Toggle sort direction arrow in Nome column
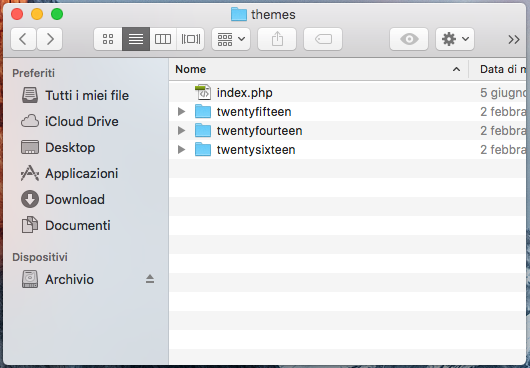Image resolution: width=530 pixels, height=368 pixels. coord(456,69)
